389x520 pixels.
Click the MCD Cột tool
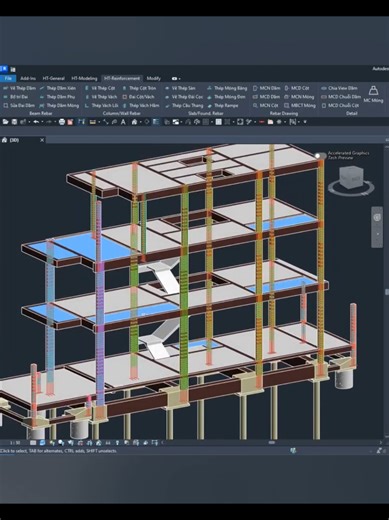click(x=297, y=88)
